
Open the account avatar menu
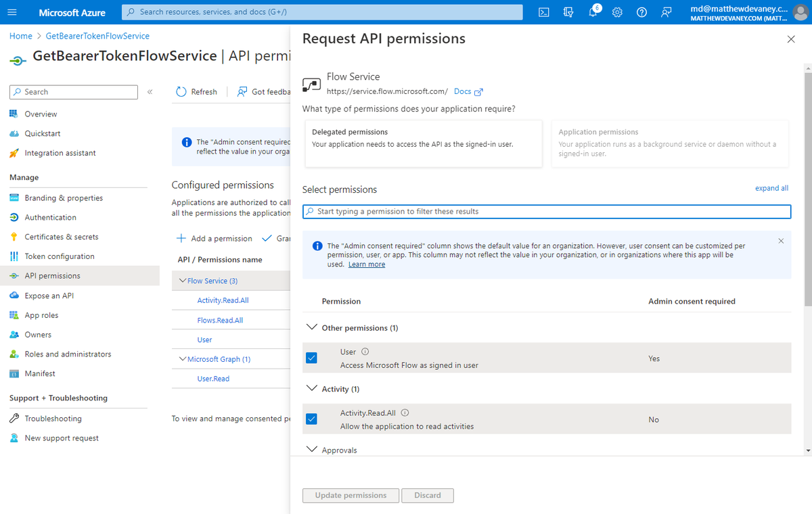[800, 13]
